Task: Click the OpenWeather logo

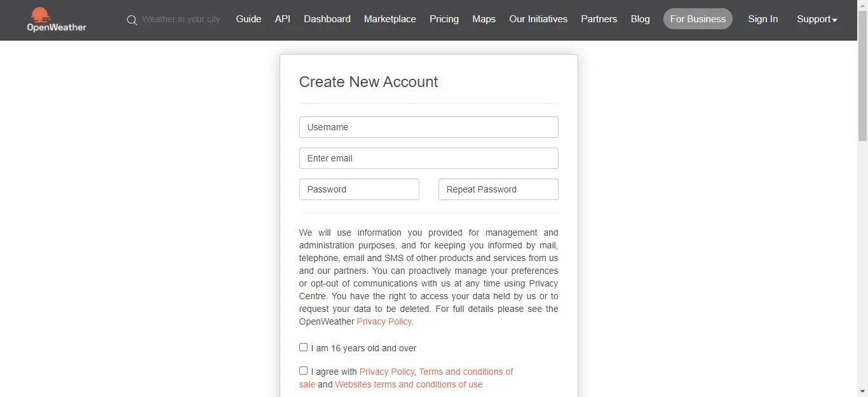Action: [x=57, y=20]
